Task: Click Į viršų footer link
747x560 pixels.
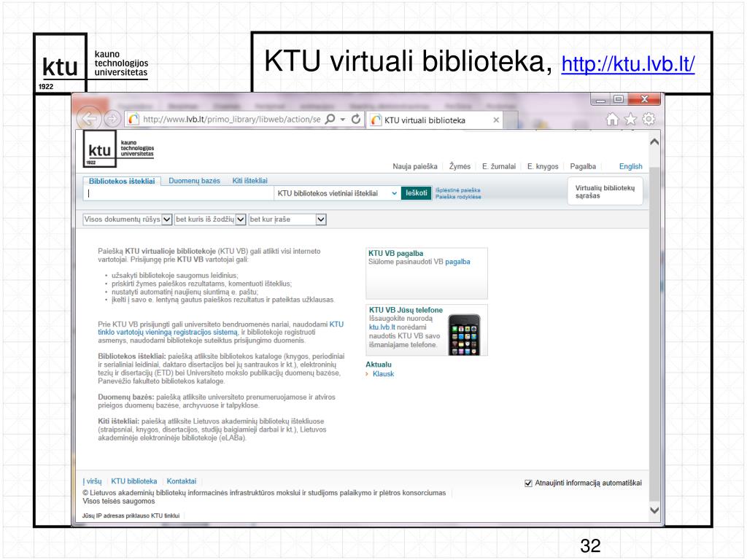Action: tap(93, 481)
